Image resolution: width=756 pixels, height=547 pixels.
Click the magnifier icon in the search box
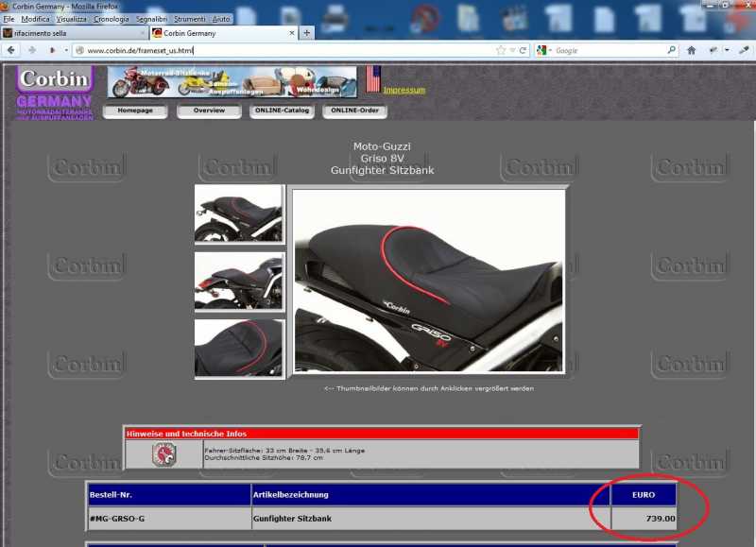pos(671,50)
